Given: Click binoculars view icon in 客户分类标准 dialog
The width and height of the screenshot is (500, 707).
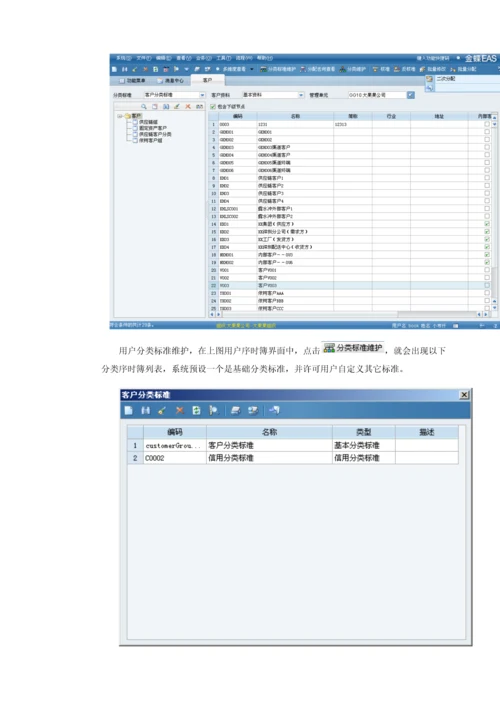Looking at the screenshot, I should [145, 410].
